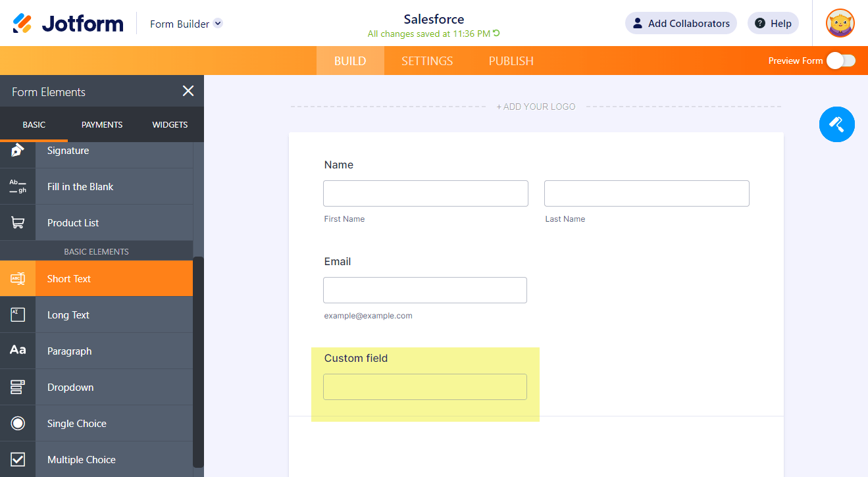Click the Product List cart icon

click(18, 222)
